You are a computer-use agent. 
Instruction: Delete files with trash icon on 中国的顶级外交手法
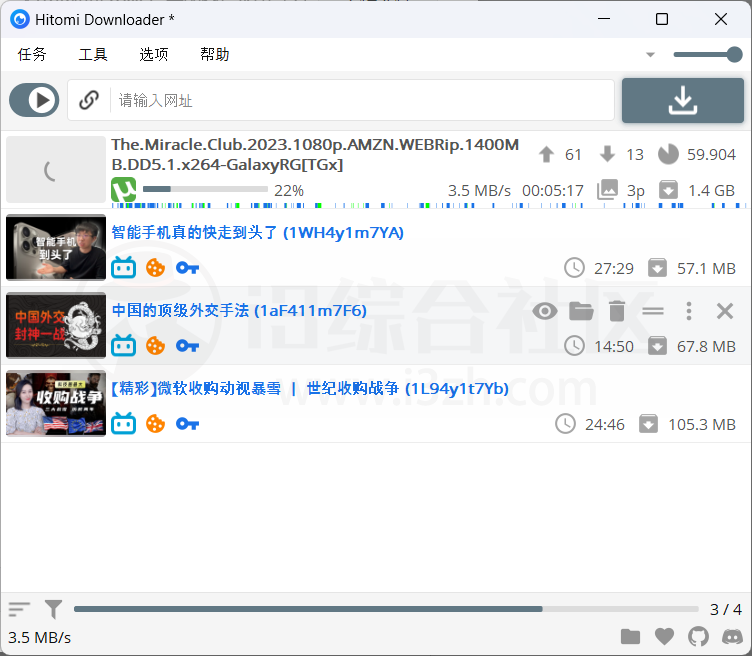(617, 311)
